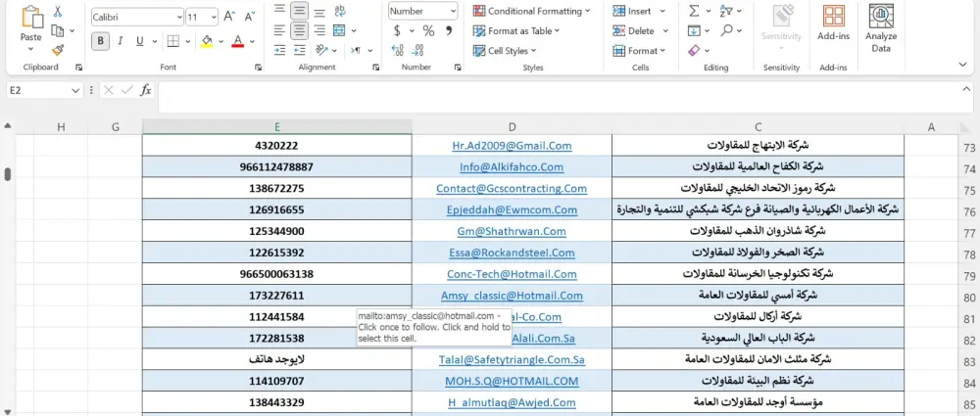
Task: Click the Orientation text-angle icon
Action: tap(321, 50)
